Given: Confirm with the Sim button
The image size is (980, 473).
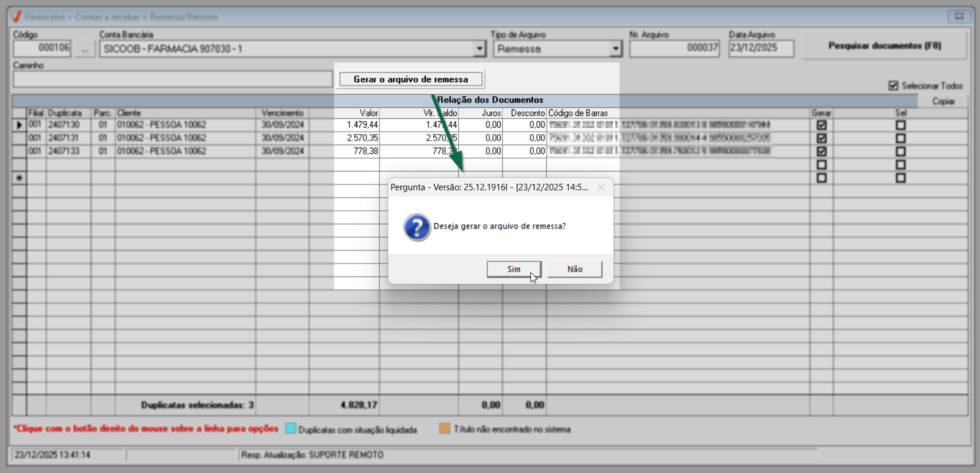Looking at the screenshot, I should click(514, 269).
